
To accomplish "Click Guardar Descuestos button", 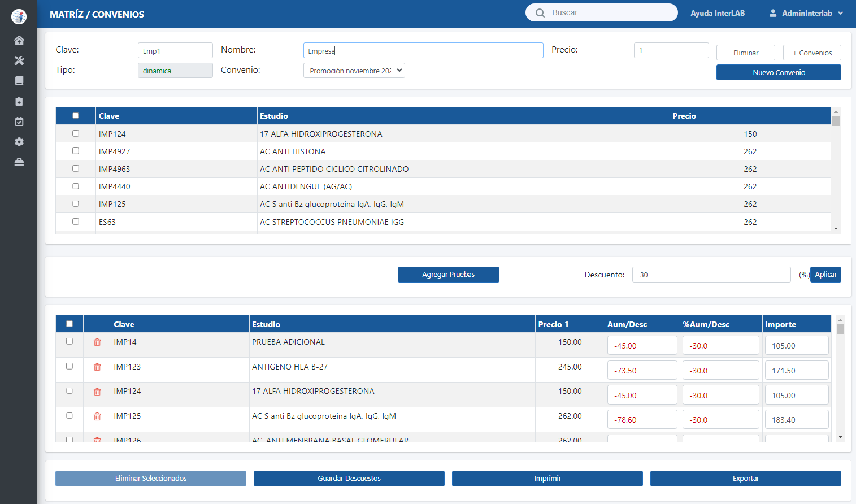I will (x=349, y=479).
